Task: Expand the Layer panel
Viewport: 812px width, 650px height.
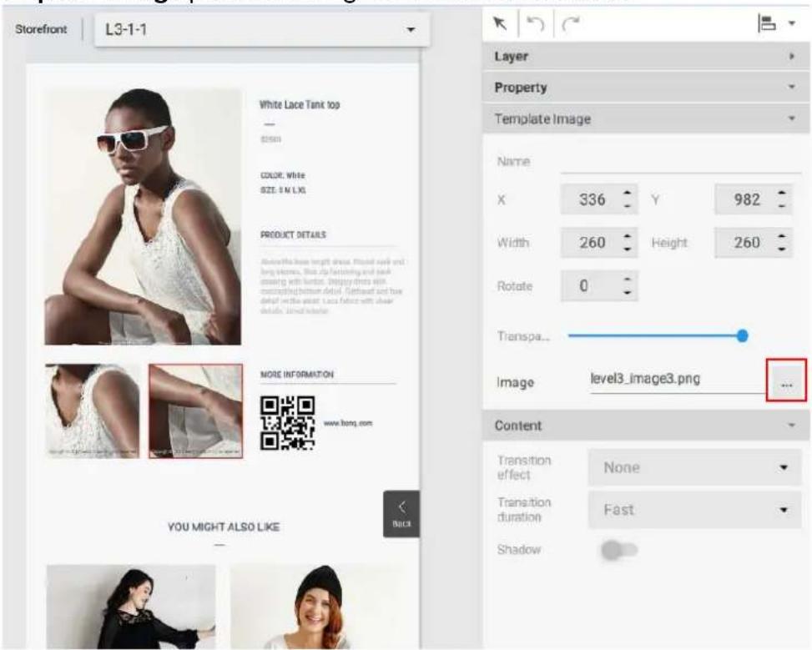Action: 646,57
